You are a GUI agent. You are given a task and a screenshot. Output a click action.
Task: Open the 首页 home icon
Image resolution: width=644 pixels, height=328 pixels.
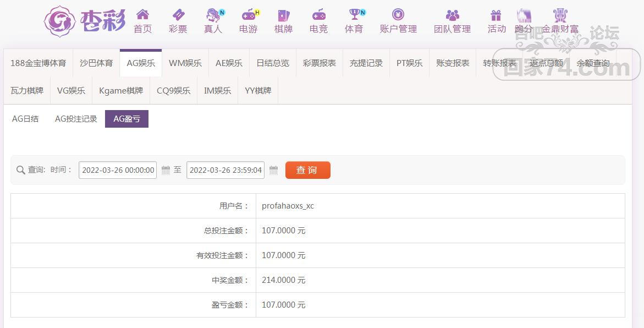142,15
